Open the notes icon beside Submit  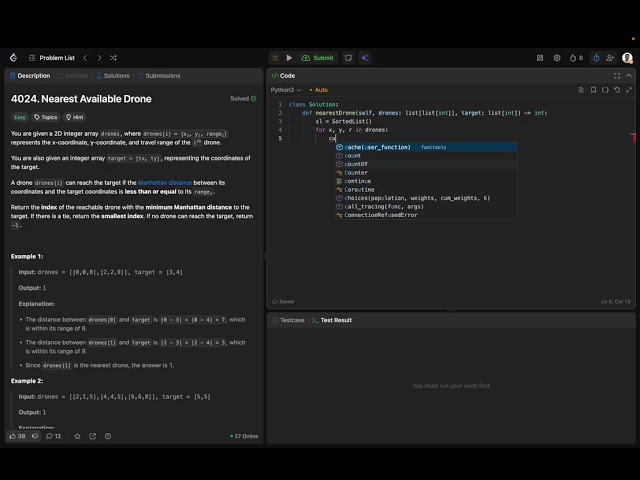tap(348, 58)
